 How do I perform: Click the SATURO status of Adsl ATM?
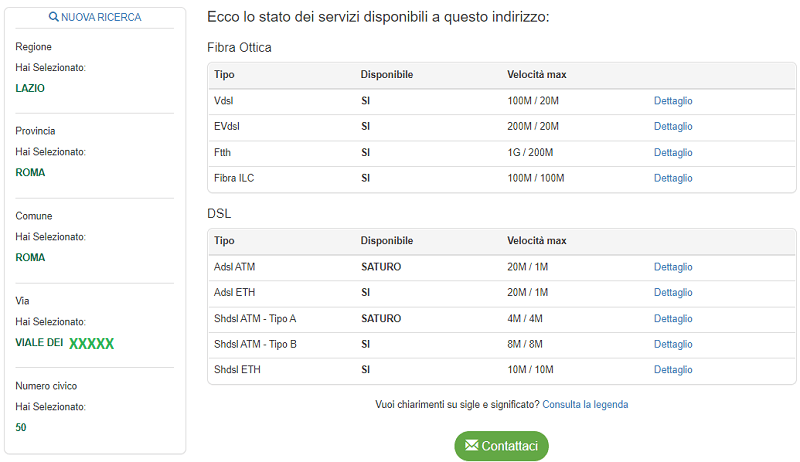tap(381, 267)
